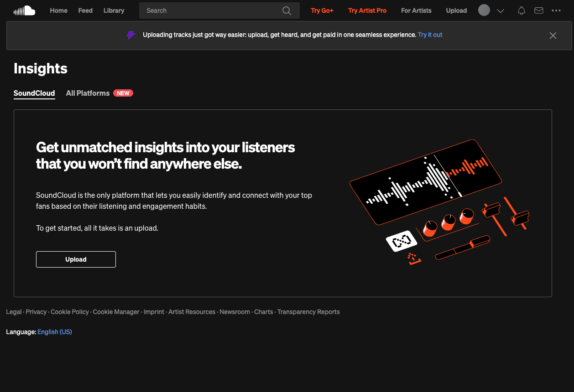Viewport: 574px width, 392px height.
Task: Change language via English (US)
Action: (55, 332)
